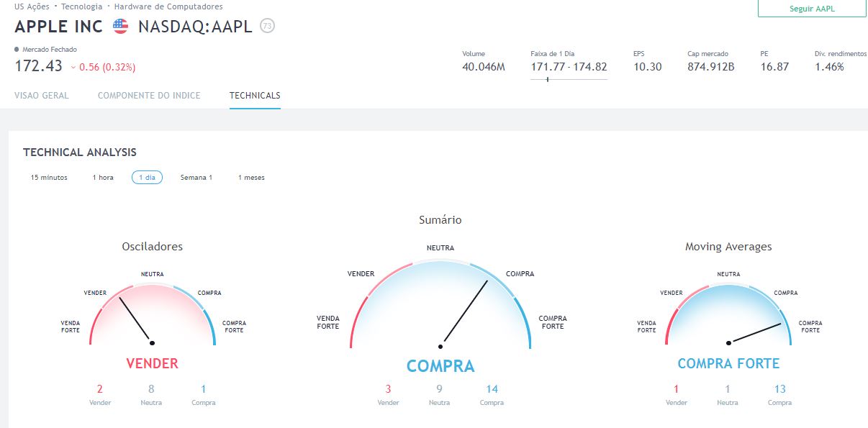Click the circled 73 rating badge

268,26
